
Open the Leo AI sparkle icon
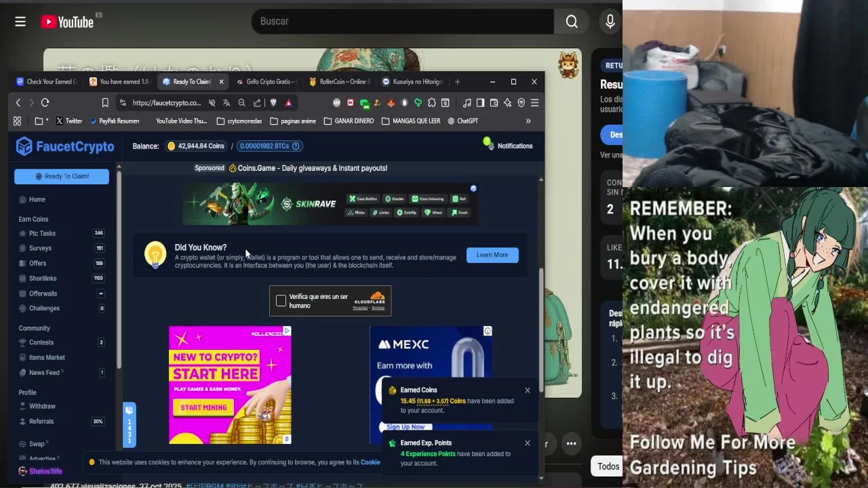(507, 103)
